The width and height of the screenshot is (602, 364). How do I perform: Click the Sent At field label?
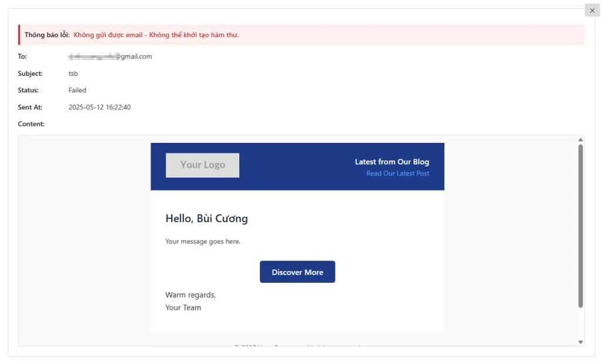coord(30,108)
